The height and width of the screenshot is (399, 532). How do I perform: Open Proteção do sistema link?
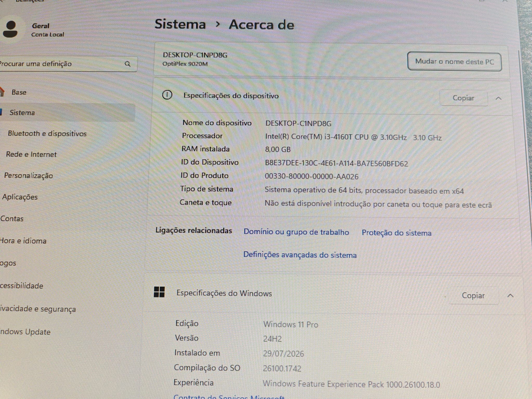point(397,233)
